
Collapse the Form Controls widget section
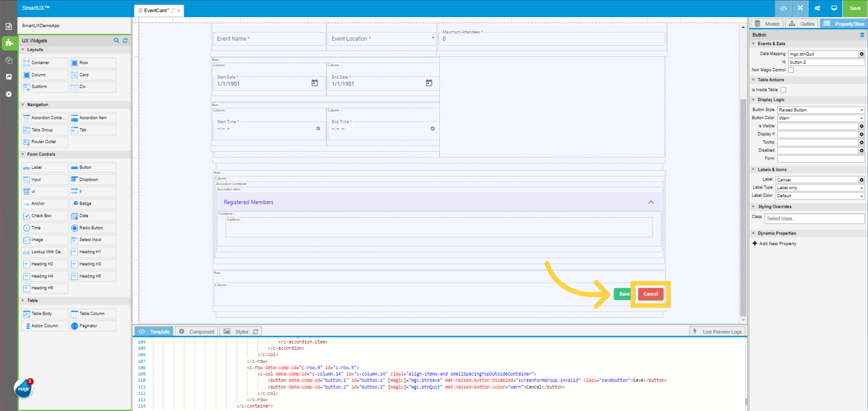pos(23,154)
